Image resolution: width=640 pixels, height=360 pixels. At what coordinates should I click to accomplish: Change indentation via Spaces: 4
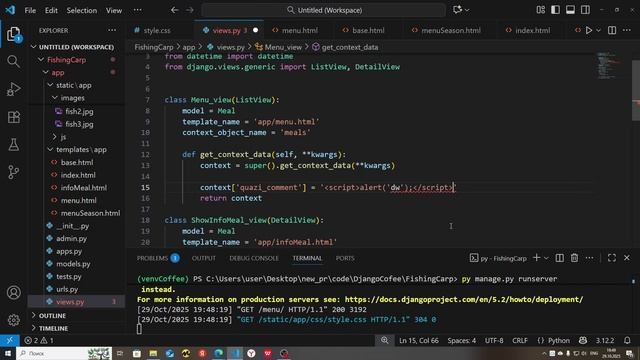click(461, 340)
